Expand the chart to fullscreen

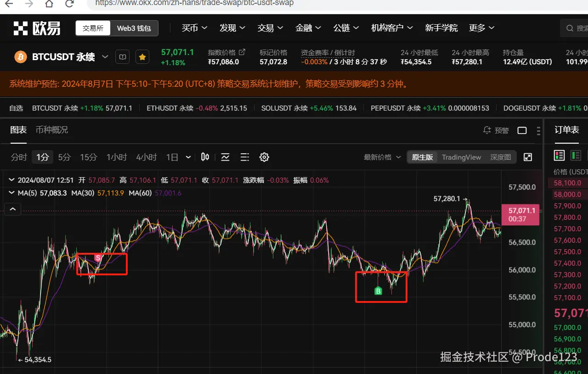coord(528,157)
